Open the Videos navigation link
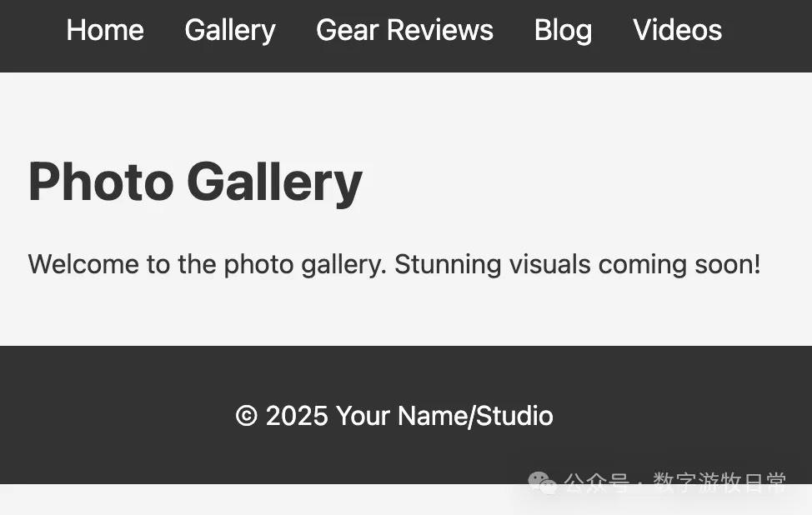The image size is (812, 515). [677, 31]
